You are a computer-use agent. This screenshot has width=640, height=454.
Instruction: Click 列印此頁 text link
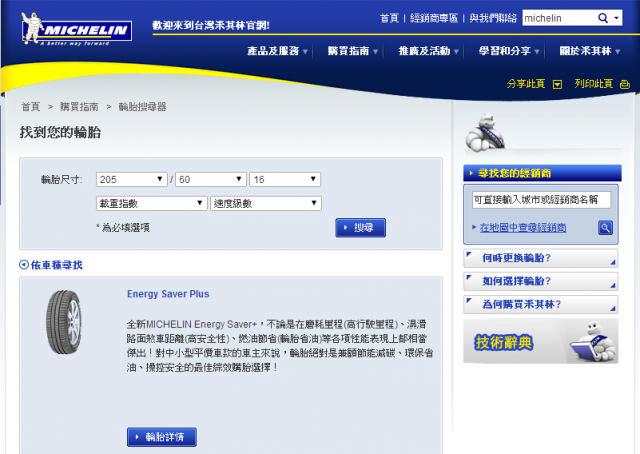click(x=593, y=84)
